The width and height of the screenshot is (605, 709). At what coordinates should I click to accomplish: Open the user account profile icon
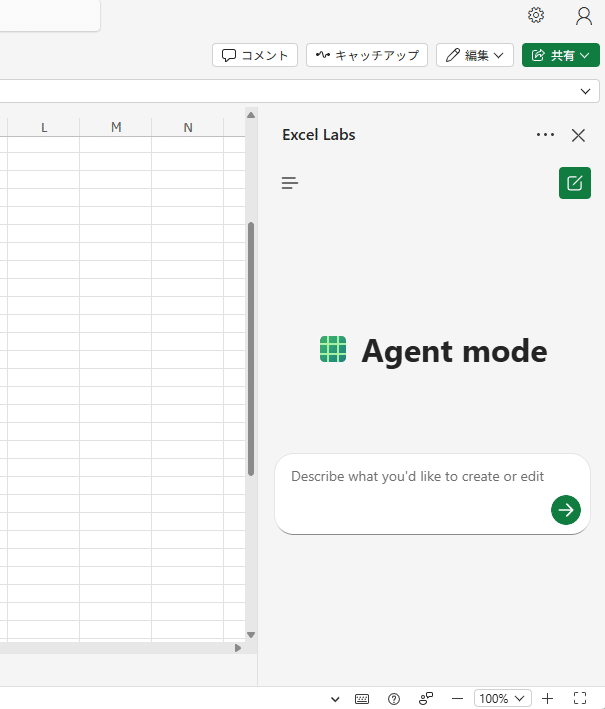[584, 16]
